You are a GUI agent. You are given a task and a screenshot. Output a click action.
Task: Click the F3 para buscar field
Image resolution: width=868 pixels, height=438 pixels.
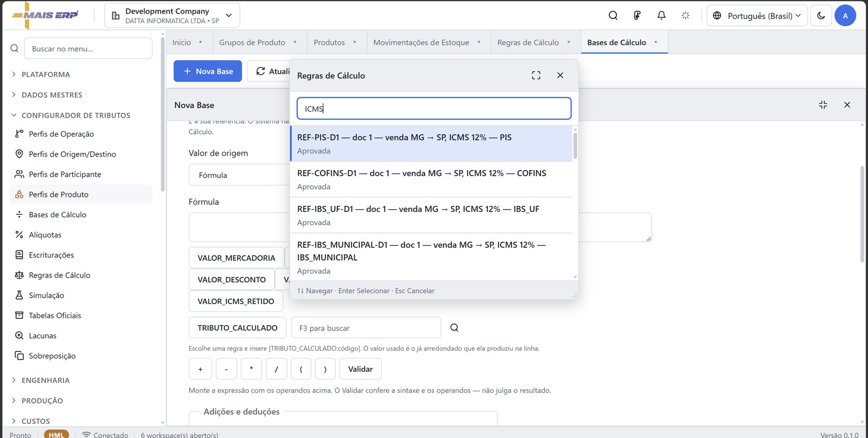coord(366,328)
